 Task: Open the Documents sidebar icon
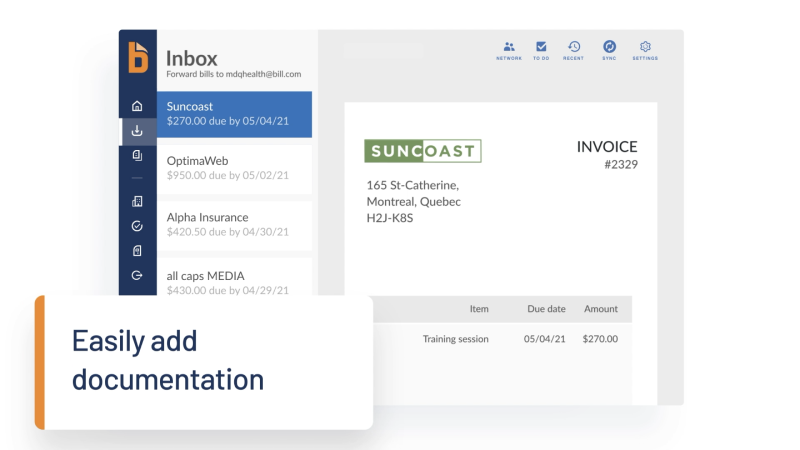point(137,156)
